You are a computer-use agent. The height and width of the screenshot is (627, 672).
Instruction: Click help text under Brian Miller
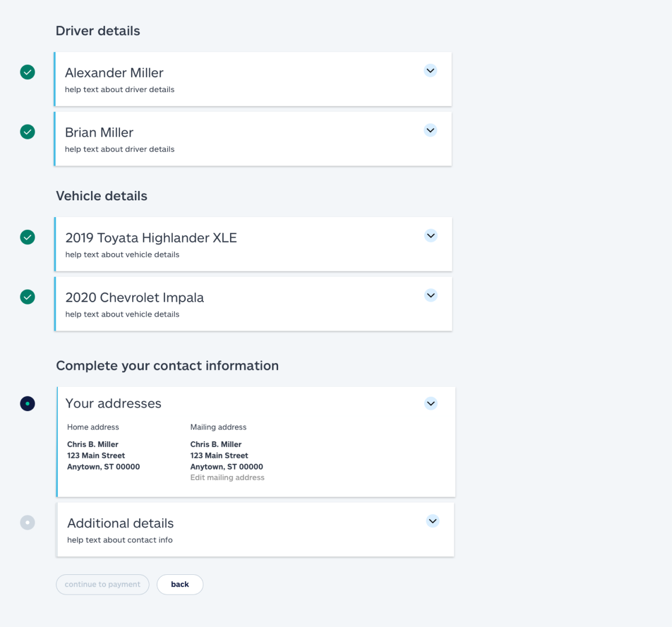click(x=119, y=149)
